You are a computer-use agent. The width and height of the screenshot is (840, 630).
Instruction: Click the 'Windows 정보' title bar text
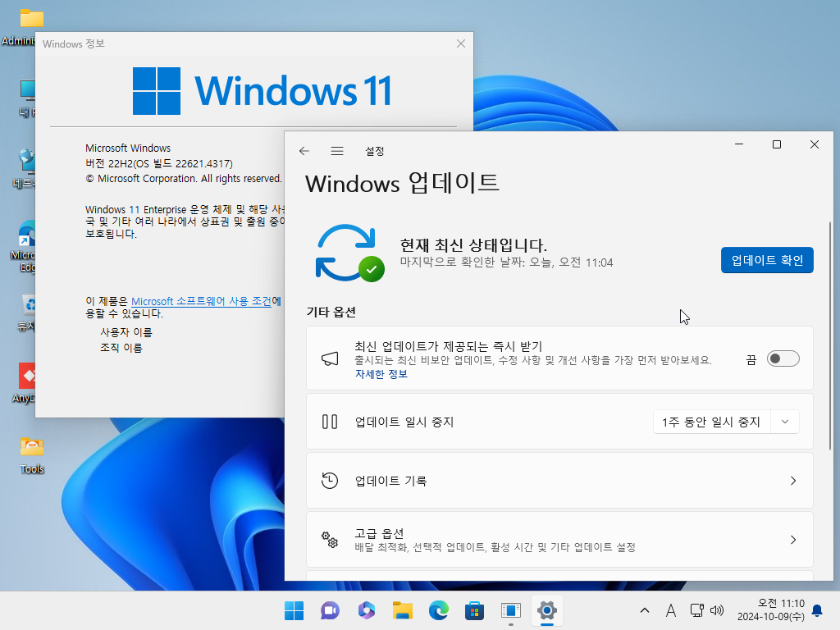(73, 43)
